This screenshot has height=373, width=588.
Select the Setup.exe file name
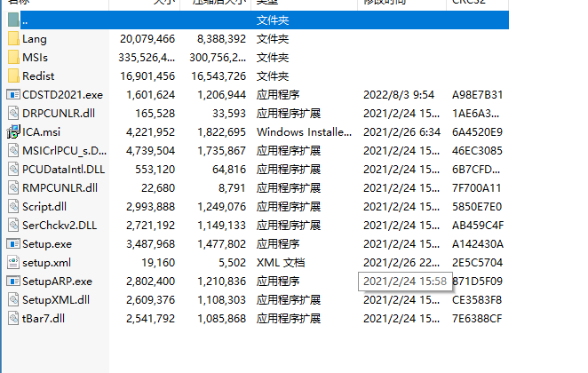47,244
